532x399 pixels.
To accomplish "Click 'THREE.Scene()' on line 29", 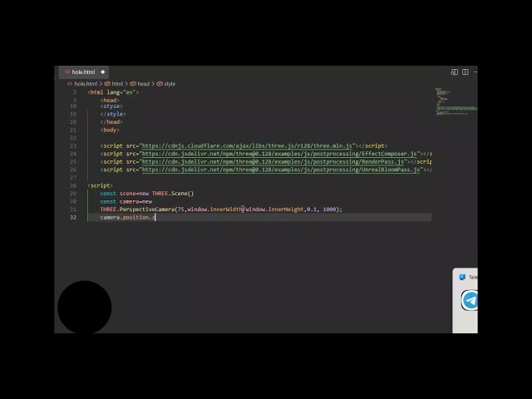I will (x=173, y=194).
